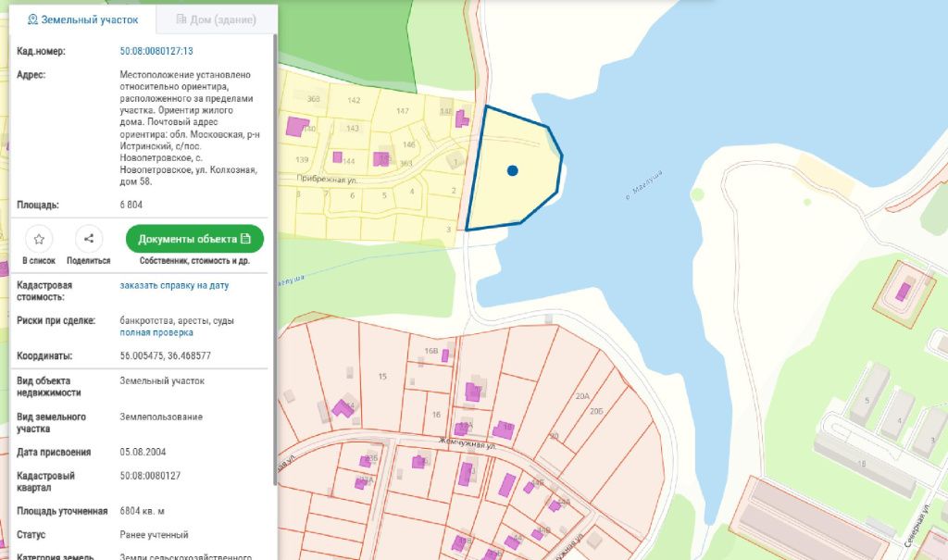The height and width of the screenshot is (560, 948).
Task: Click the blue marker dot on selected parcel
Action: coord(512,170)
